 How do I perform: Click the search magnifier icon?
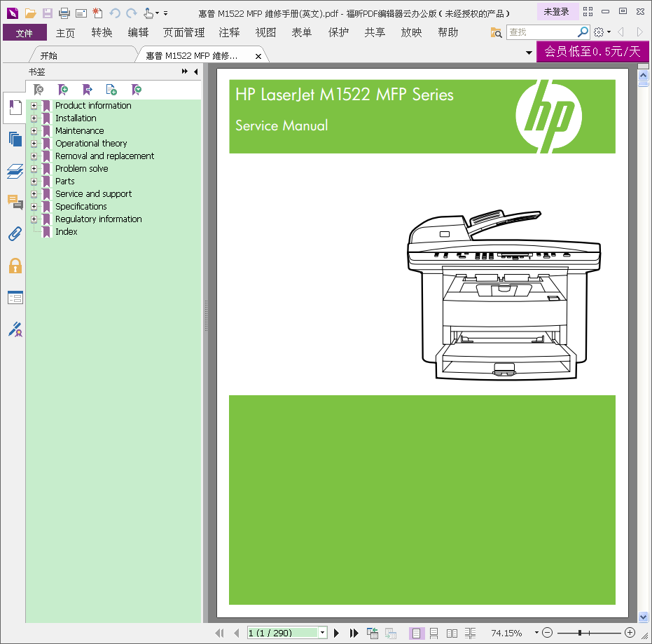tap(583, 32)
